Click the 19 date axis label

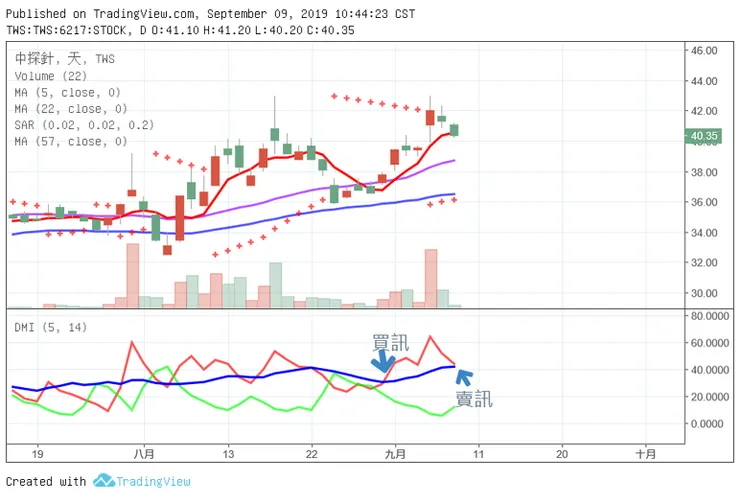tap(37, 454)
